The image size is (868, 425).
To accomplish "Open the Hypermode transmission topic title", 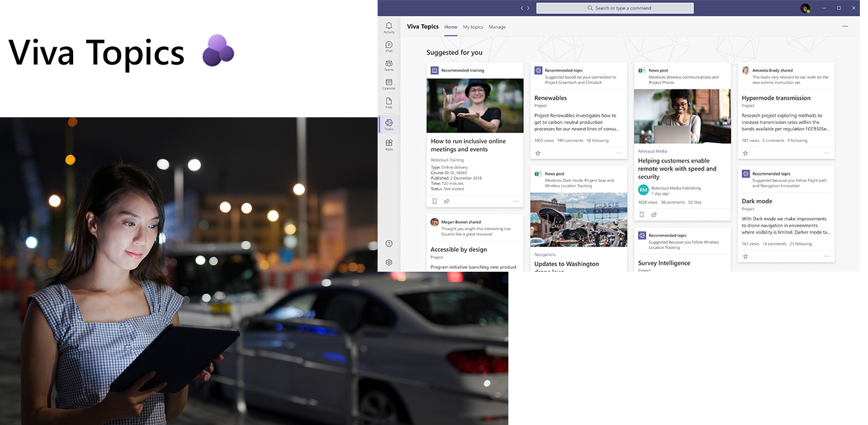I will click(x=776, y=98).
